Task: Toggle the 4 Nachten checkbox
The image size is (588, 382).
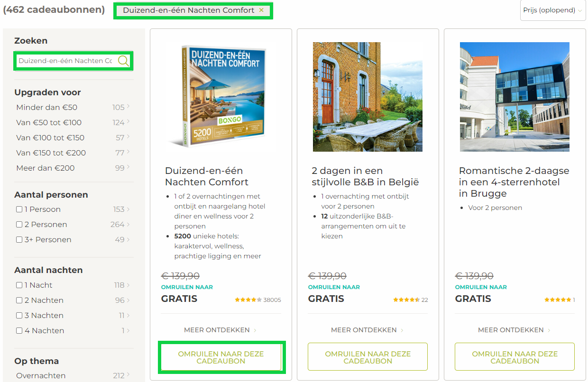Action: pos(19,331)
